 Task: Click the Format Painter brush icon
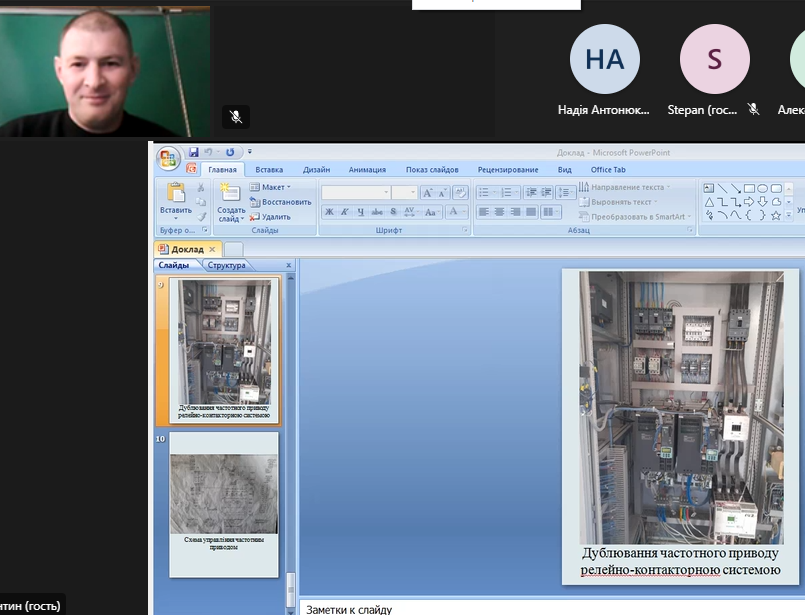tap(201, 216)
